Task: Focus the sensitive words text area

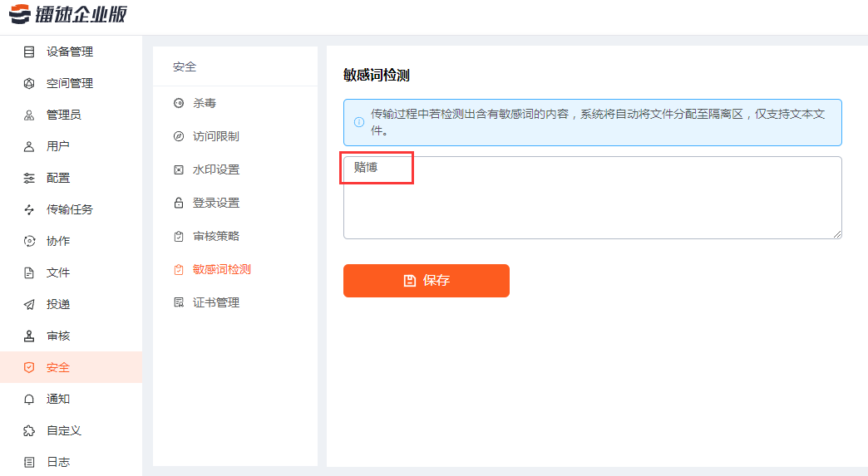Action: [592, 198]
